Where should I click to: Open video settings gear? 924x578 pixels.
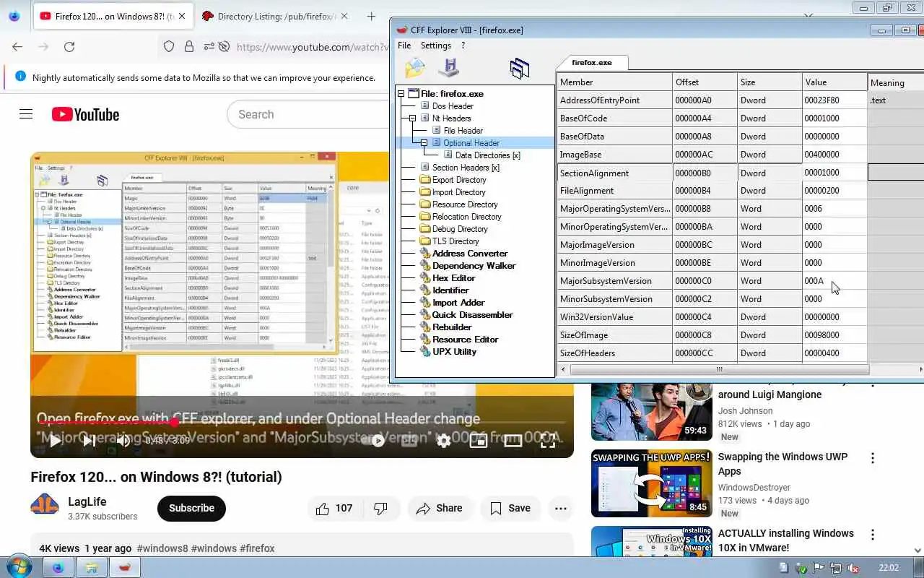pos(443,440)
